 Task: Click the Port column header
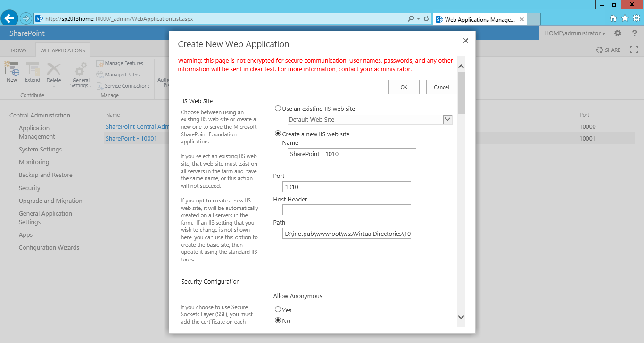(585, 115)
